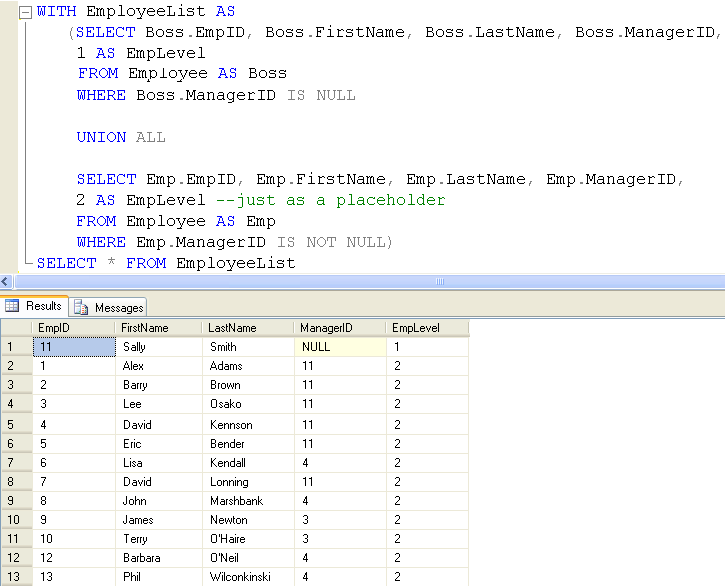Click the last name Wilconkinski

(x=240, y=576)
